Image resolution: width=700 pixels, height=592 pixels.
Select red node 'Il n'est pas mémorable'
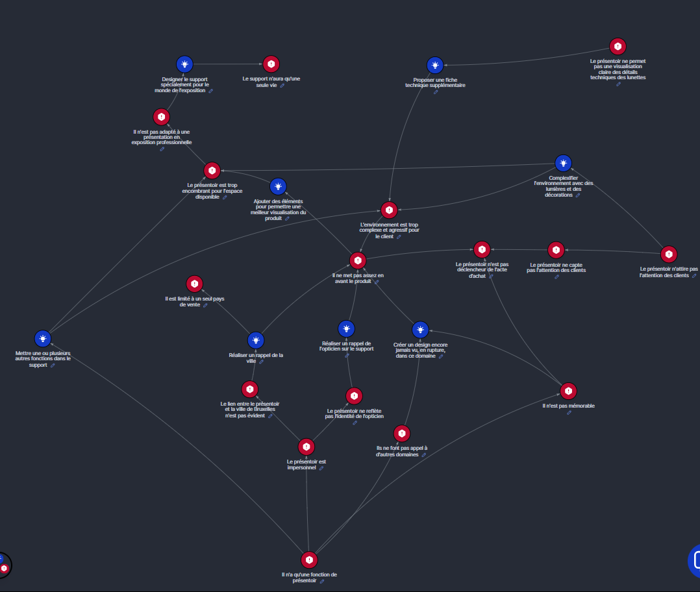568,391
